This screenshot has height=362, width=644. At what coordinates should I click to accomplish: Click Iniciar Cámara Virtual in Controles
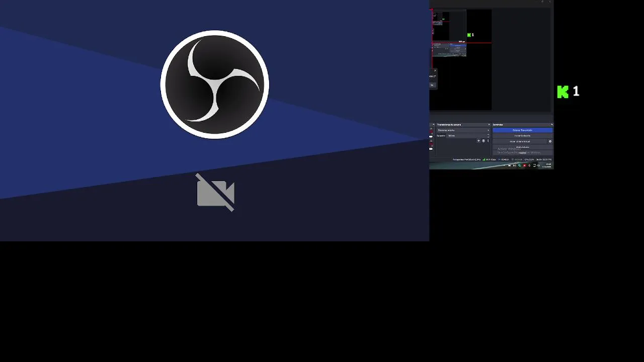pos(519,141)
